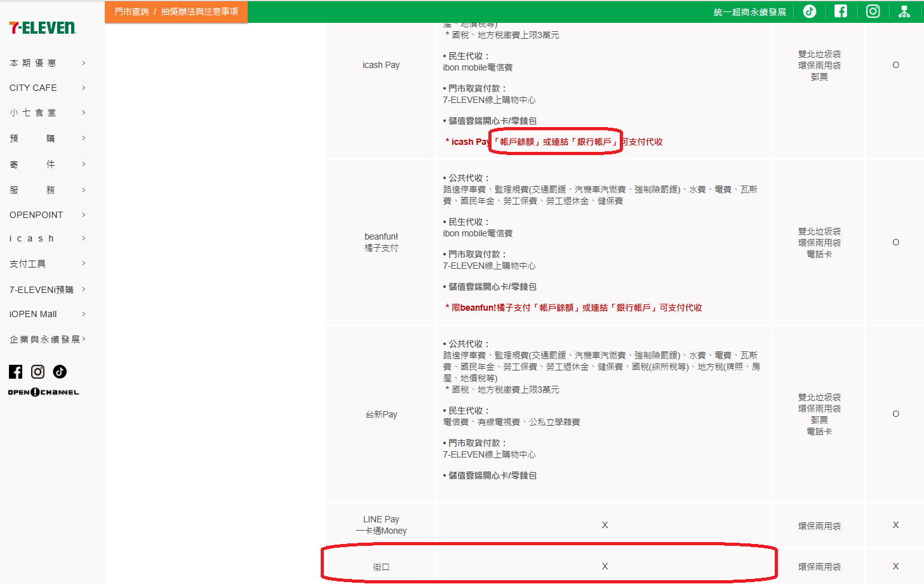
Task: Expand the 小七食堂 menu arrow
Action: (x=83, y=112)
